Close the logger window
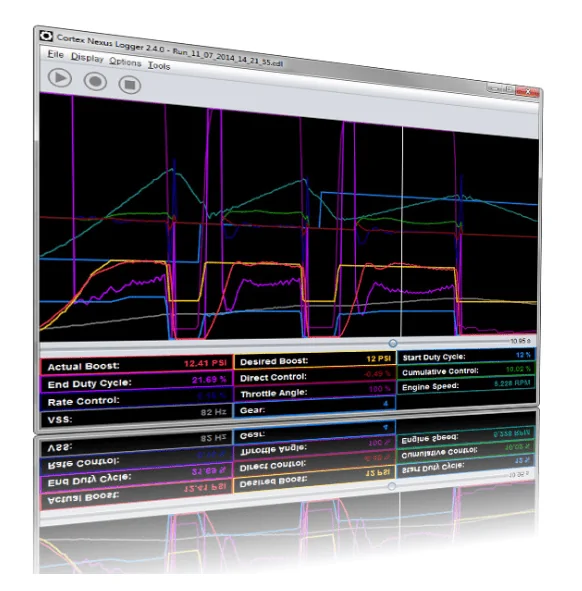 (528, 91)
